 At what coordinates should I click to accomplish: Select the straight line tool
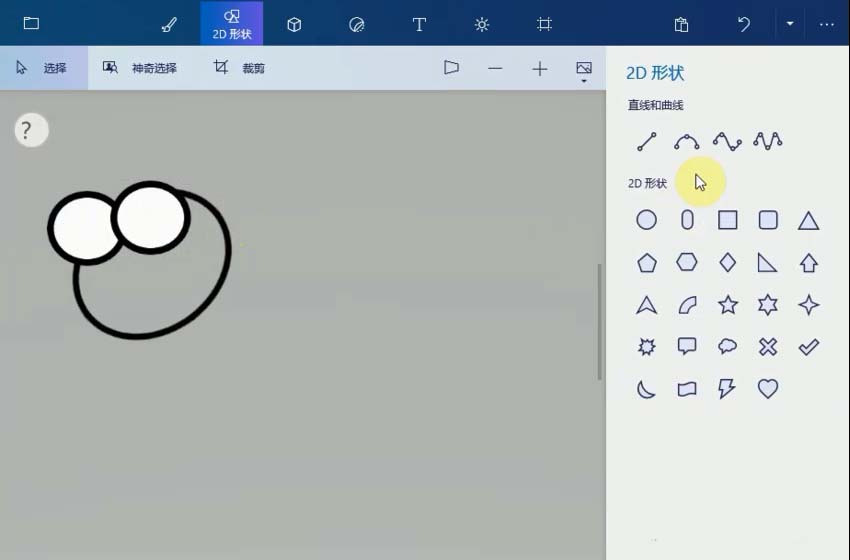(x=647, y=141)
